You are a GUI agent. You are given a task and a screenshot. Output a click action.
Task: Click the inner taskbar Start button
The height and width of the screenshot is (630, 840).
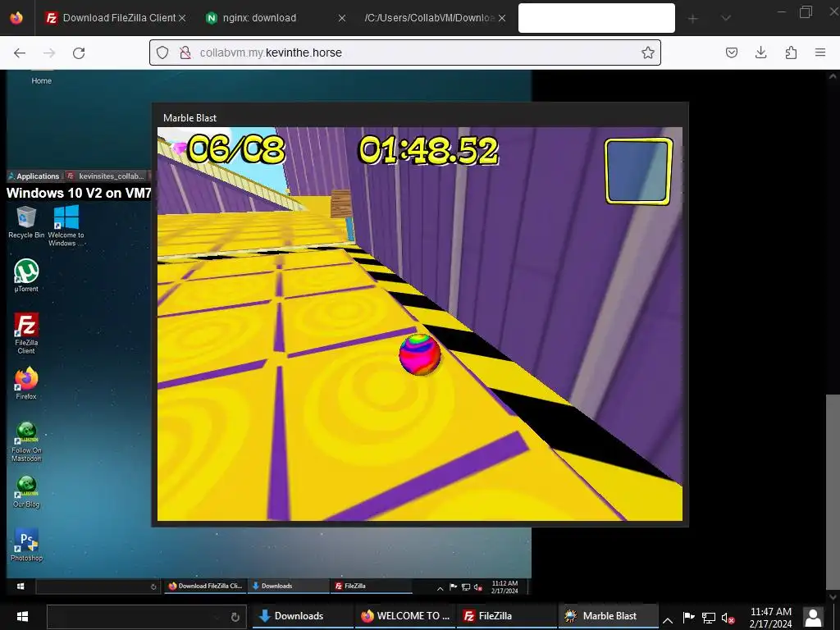coord(21,586)
